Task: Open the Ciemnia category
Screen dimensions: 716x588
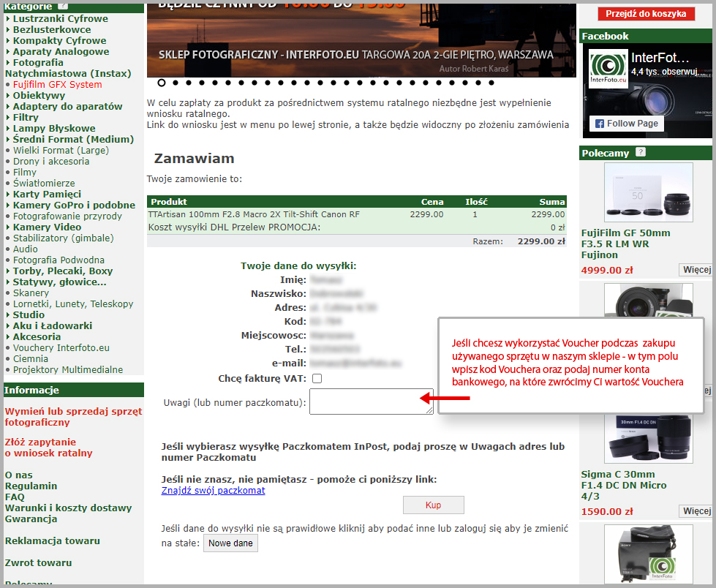Action: pos(30,359)
